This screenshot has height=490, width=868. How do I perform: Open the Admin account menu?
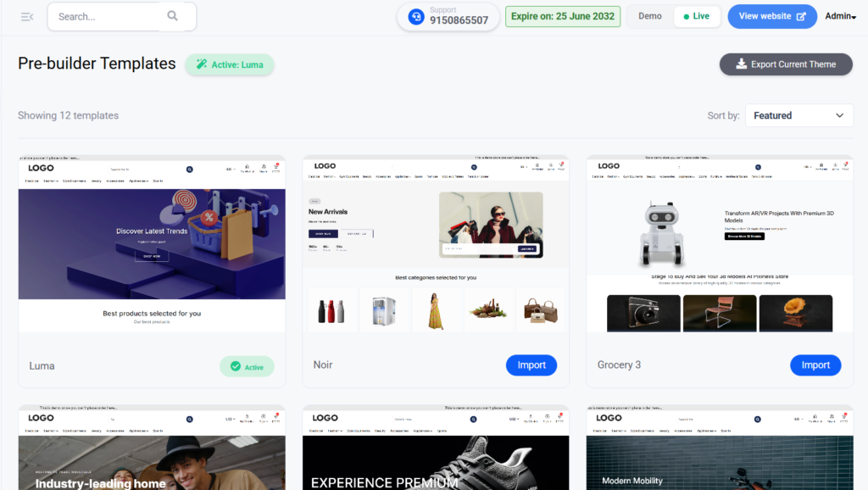tap(840, 16)
